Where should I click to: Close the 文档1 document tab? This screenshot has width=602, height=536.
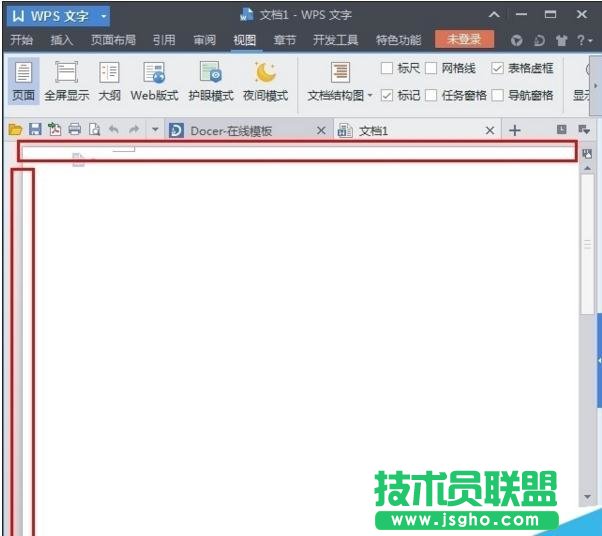click(490, 131)
